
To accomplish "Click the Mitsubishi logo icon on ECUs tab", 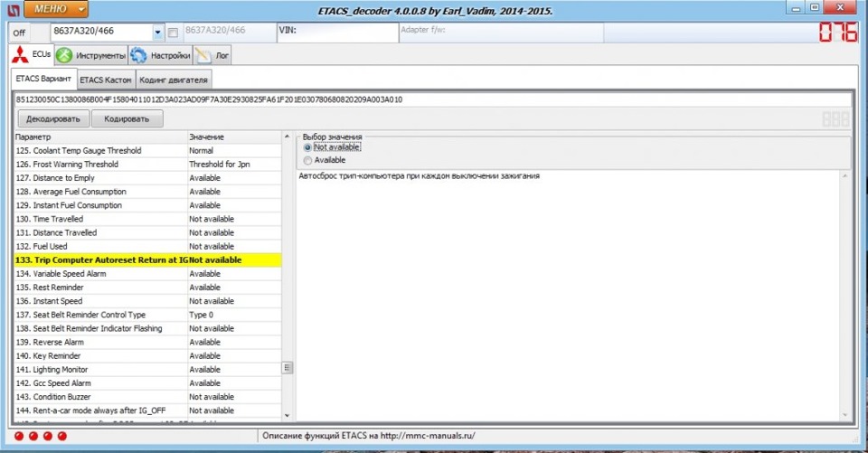I will click(x=21, y=55).
